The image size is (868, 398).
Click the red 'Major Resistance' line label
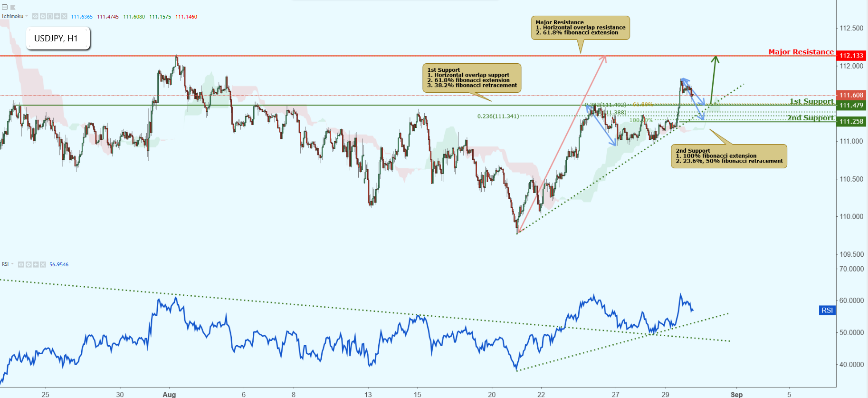click(x=801, y=52)
